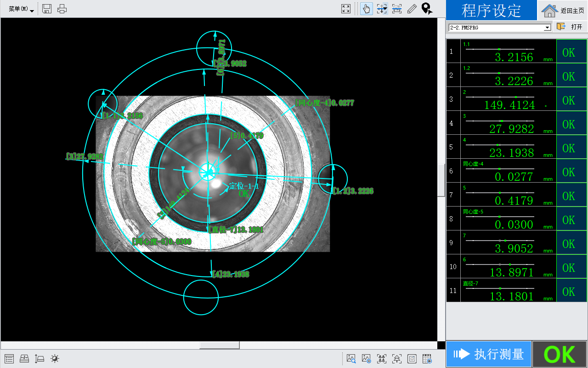
Task: Toggle the measurement display frame tool
Action: coord(397,9)
